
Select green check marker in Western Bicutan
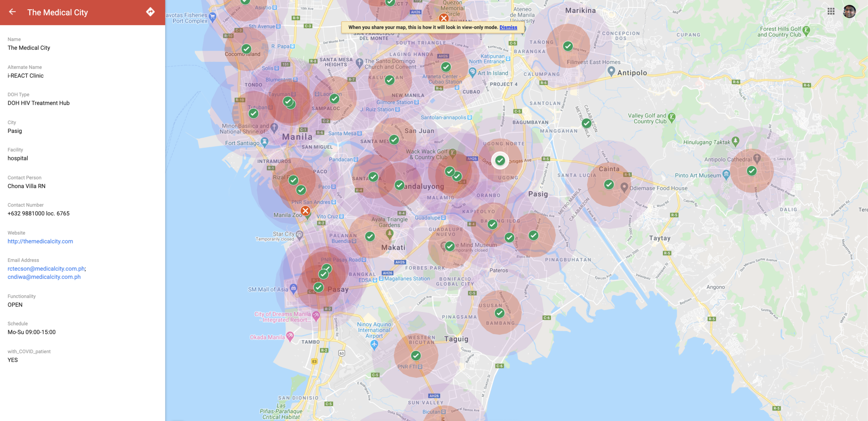point(416,355)
